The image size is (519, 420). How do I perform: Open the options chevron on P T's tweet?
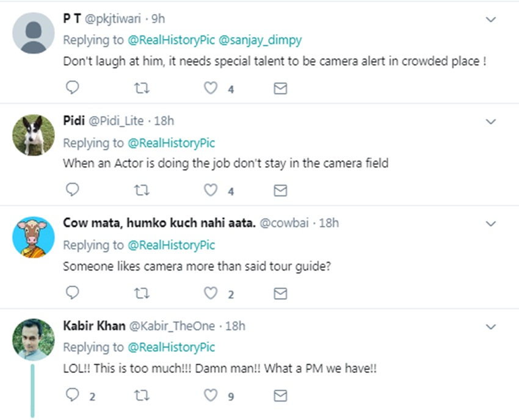(x=490, y=20)
